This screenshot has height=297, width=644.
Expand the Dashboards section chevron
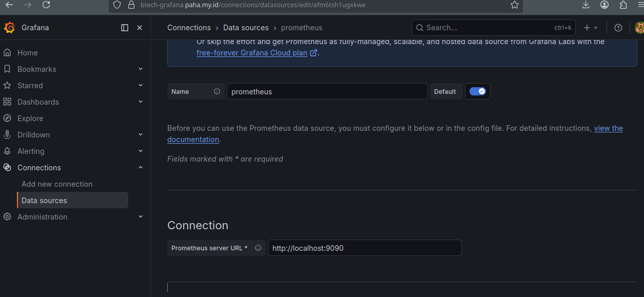141,102
